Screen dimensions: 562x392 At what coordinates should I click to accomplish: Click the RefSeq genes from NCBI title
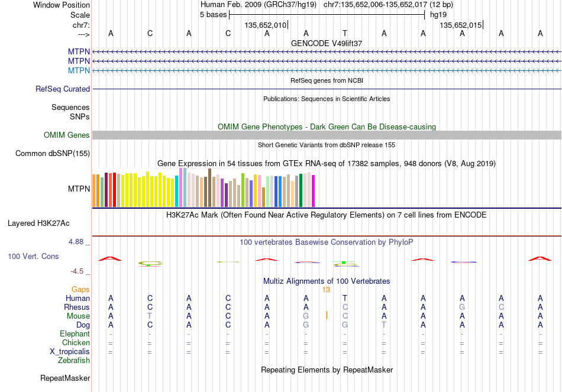point(327,80)
